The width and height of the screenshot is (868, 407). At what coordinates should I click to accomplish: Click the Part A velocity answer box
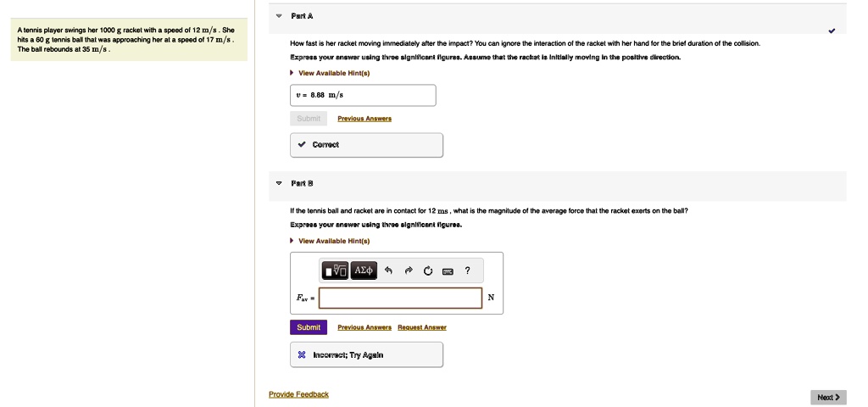click(363, 95)
